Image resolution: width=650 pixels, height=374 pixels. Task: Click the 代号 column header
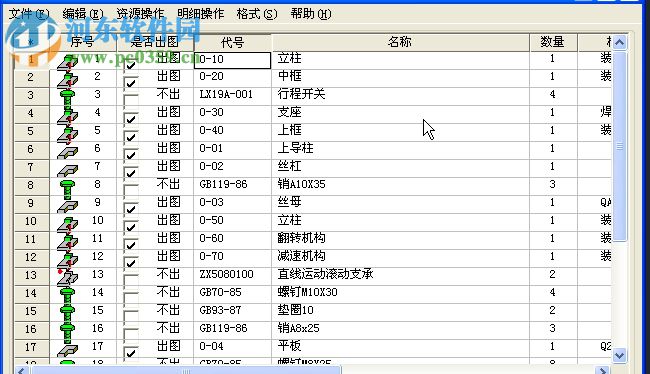232,42
